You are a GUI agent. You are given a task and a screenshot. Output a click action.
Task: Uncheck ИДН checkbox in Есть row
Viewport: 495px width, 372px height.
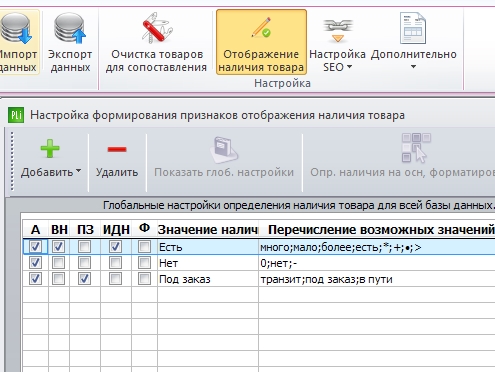click(x=115, y=247)
